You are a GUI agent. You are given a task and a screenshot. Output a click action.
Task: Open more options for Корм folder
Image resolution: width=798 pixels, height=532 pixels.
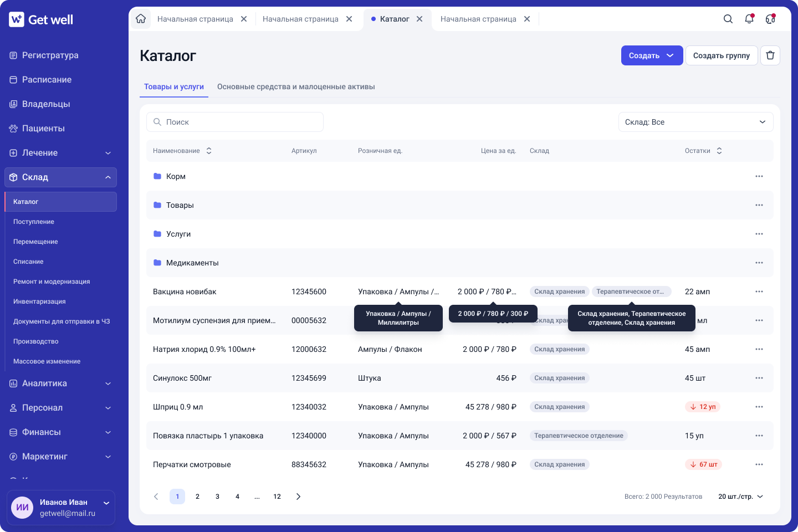pos(759,176)
